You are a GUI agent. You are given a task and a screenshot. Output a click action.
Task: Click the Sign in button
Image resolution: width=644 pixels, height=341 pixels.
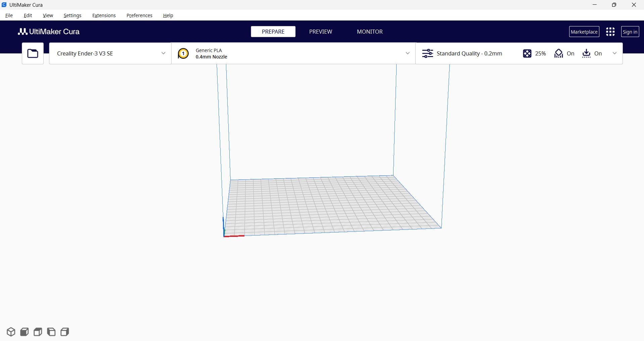630,31
